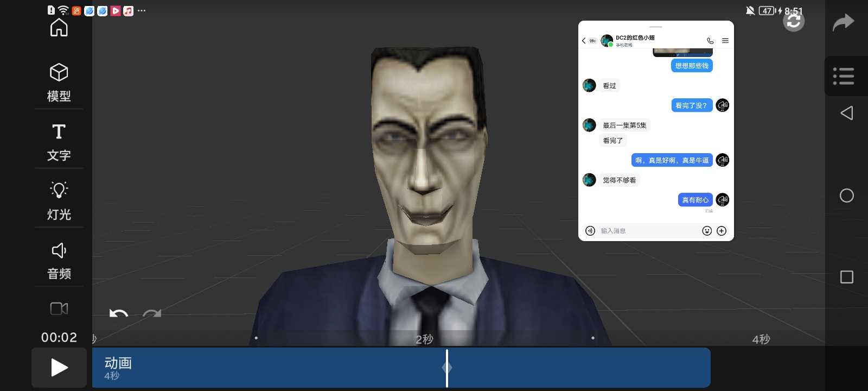Tap the music app notification icon
Image resolution: width=868 pixels, height=391 pixels.
(x=128, y=11)
